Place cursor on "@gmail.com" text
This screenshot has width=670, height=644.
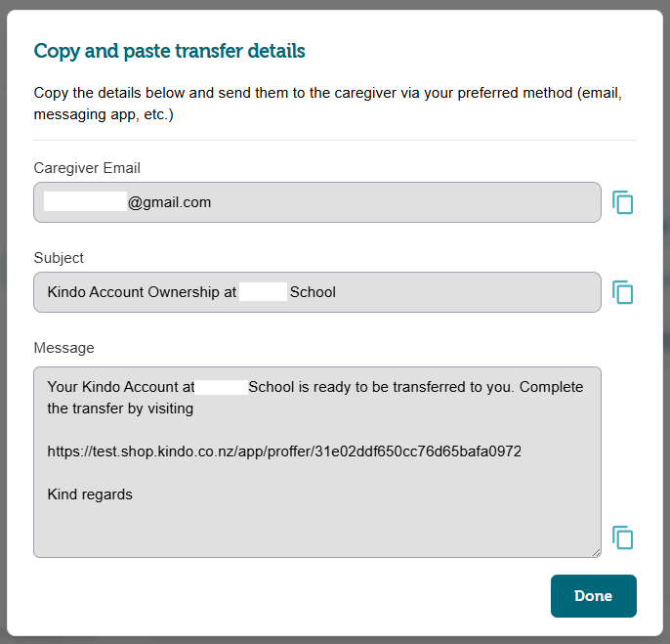click(169, 202)
